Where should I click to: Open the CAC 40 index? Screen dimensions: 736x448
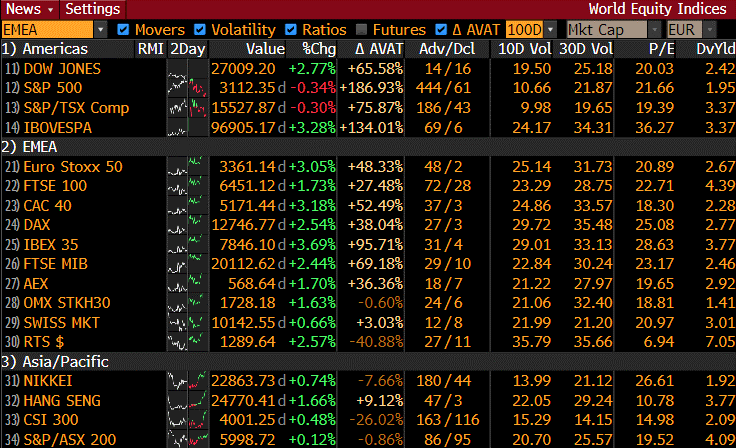click(x=47, y=206)
